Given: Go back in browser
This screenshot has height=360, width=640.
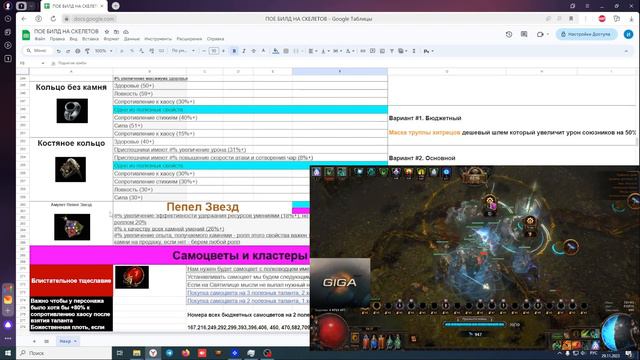Looking at the screenshot, I should [24, 19].
